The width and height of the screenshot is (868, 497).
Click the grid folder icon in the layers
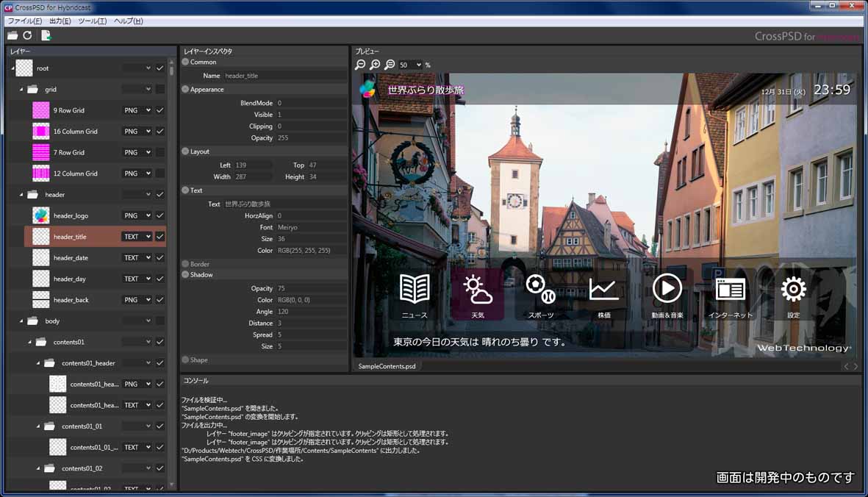point(32,89)
